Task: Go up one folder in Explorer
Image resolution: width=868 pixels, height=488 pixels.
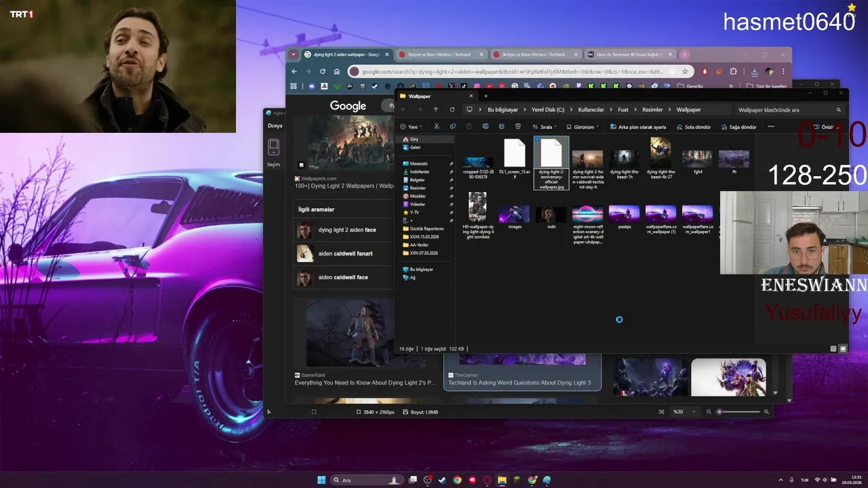Action: point(435,110)
